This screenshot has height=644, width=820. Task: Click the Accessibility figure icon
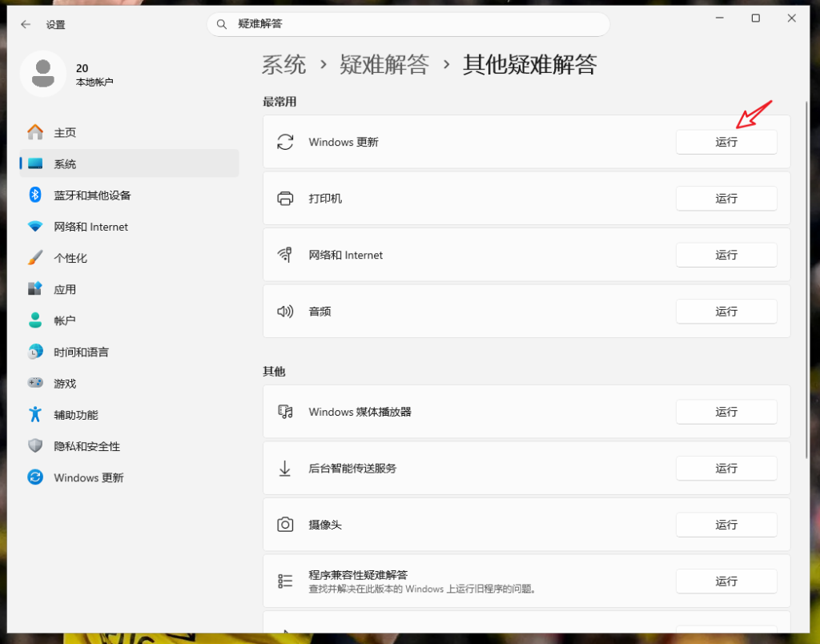pyautogui.click(x=35, y=414)
